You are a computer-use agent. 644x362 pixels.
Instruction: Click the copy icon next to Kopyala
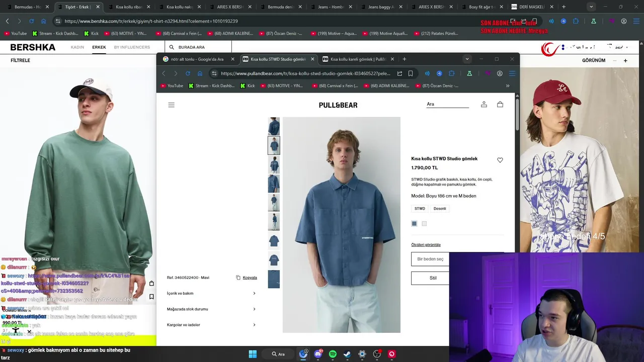click(238, 278)
